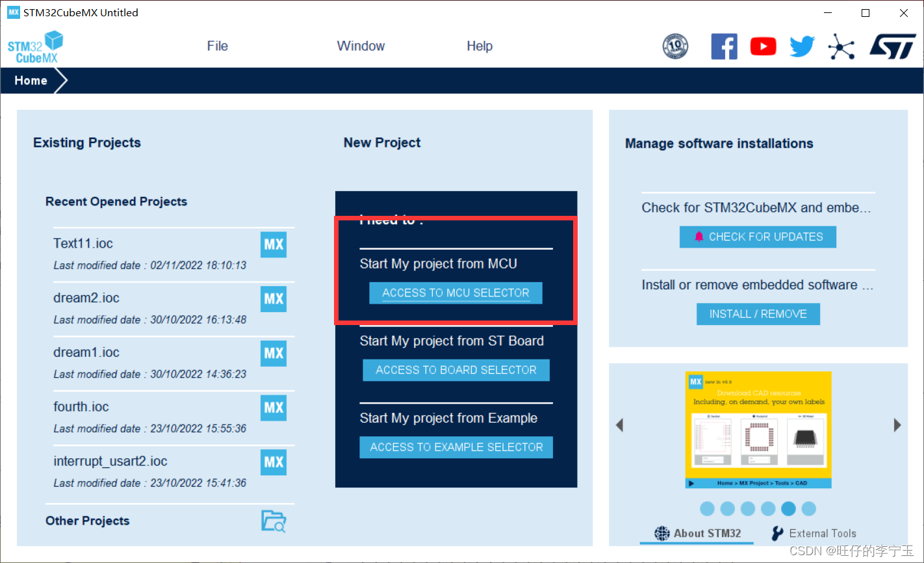Browse for other projects with folder icon

pos(274,521)
